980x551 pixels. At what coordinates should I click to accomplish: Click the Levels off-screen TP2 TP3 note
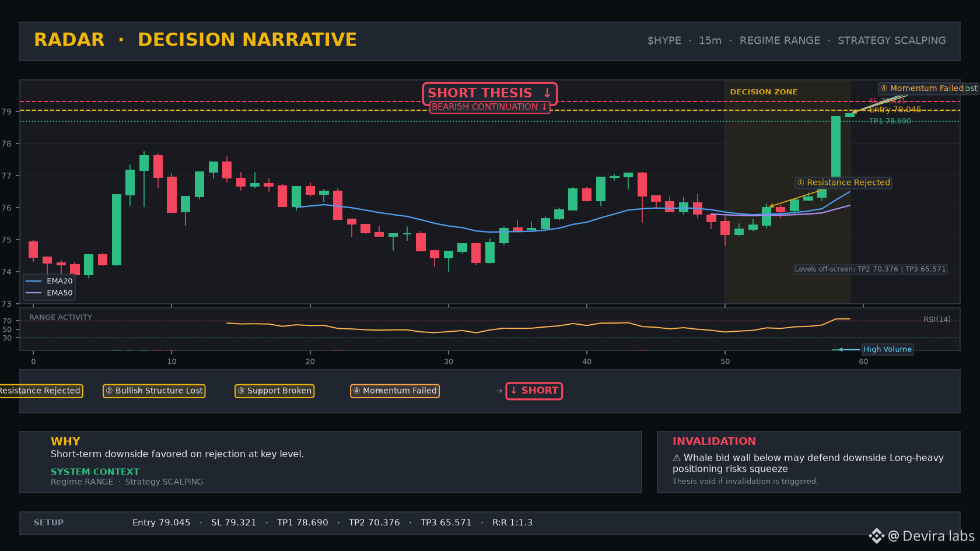point(870,269)
